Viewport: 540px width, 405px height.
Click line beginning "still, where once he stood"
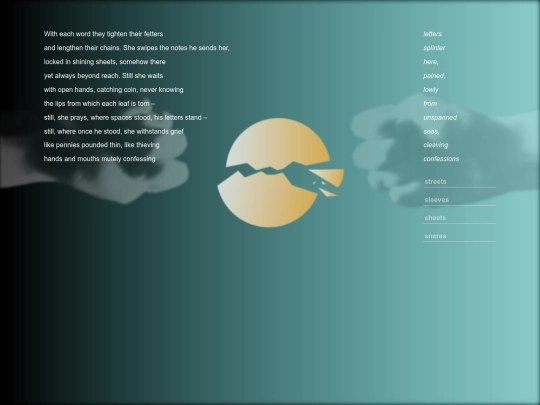click(x=114, y=132)
